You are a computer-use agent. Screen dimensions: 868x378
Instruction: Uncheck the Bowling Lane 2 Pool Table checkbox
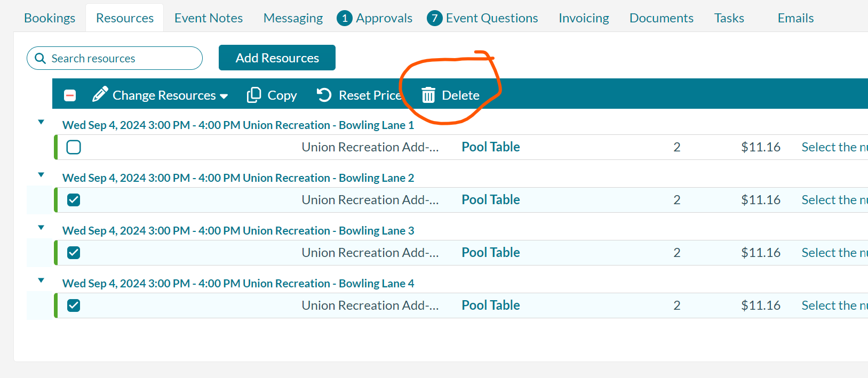coord(74,200)
